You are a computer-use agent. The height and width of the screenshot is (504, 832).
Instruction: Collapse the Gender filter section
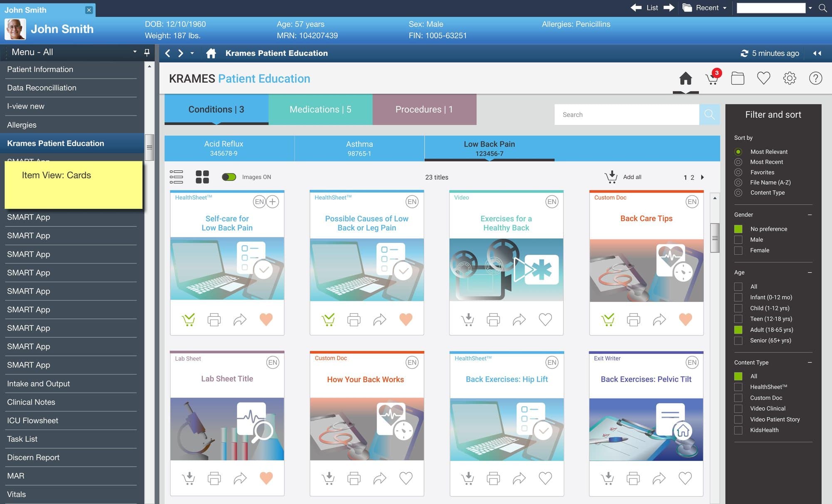click(x=810, y=215)
